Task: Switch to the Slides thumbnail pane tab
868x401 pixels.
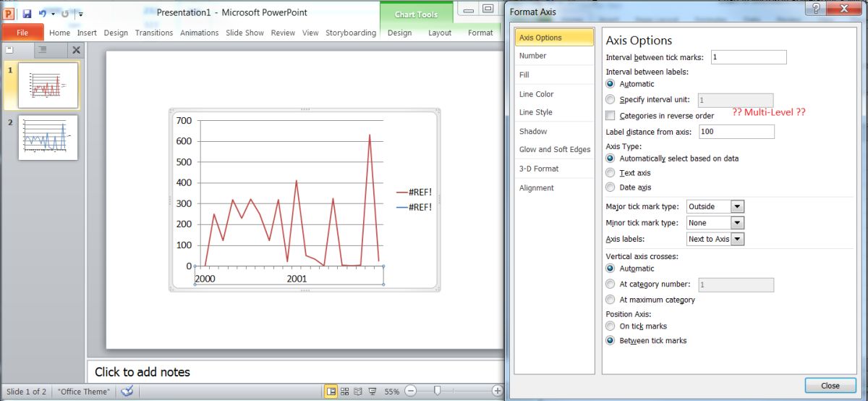Action: 10,50
